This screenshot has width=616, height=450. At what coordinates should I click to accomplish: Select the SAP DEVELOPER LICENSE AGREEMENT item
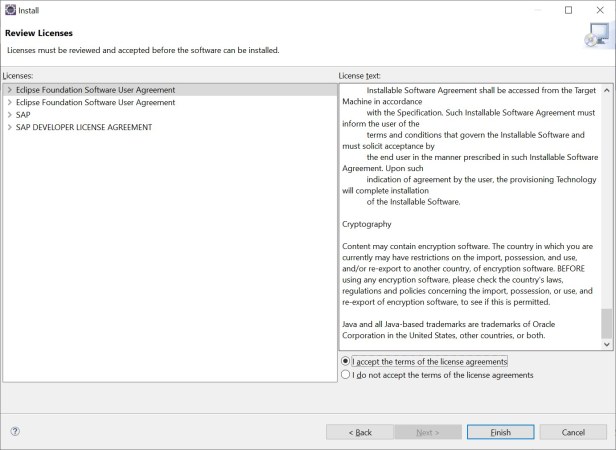(x=84, y=127)
